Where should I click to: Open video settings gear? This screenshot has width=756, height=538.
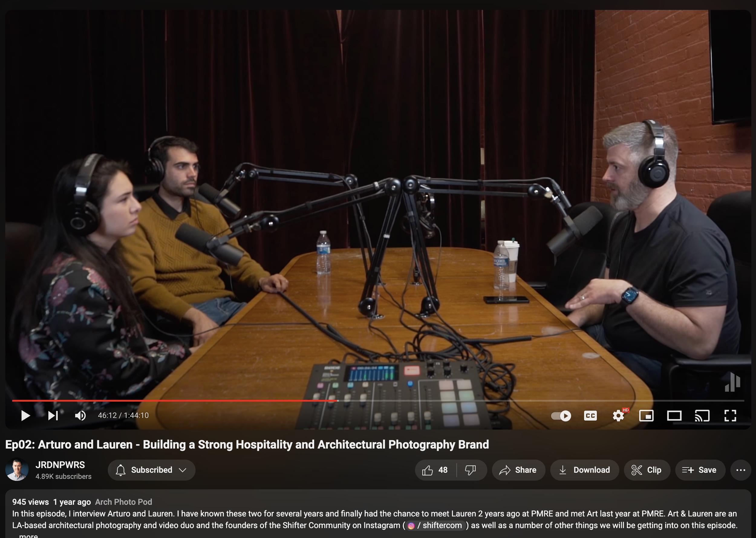click(x=618, y=416)
